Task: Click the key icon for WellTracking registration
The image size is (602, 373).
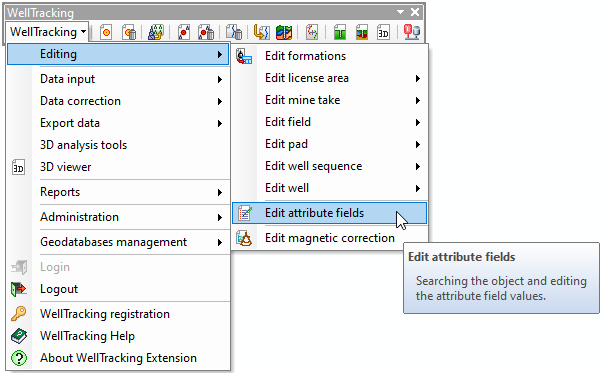Action: click(x=18, y=314)
